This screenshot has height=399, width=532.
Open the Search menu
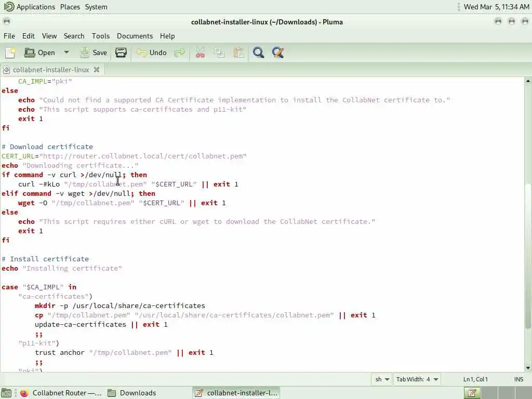[74, 36]
